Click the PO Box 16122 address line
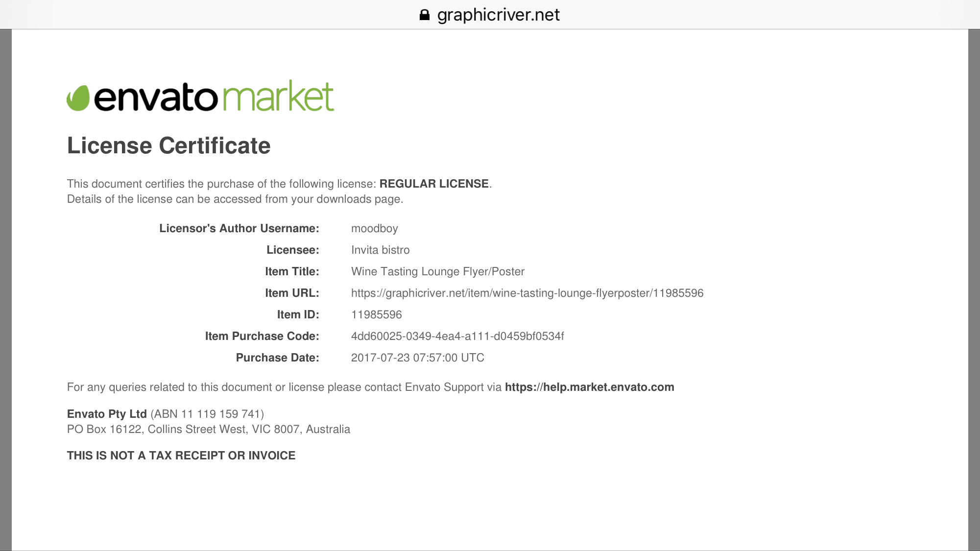Screen dimensions: 980x551 point(208,429)
